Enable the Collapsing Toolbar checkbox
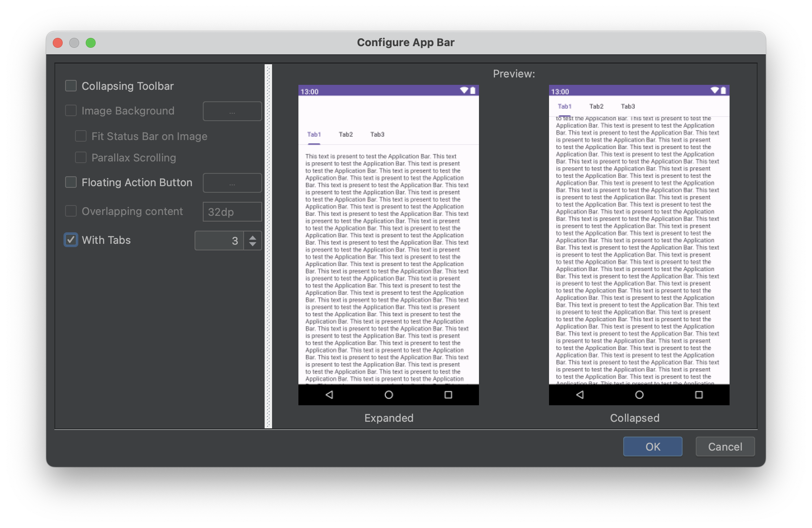Viewport: 812px width, 528px height. click(x=71, y=86)
